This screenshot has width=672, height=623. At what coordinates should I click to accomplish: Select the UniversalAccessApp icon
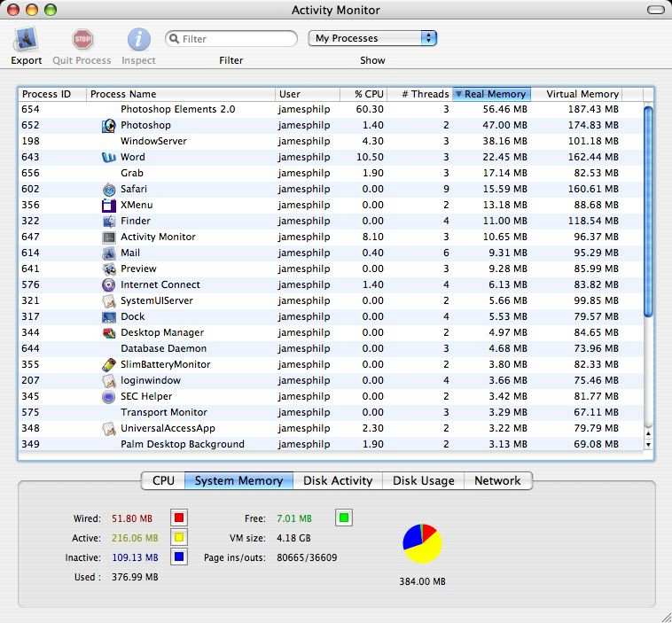click(109, 428)
